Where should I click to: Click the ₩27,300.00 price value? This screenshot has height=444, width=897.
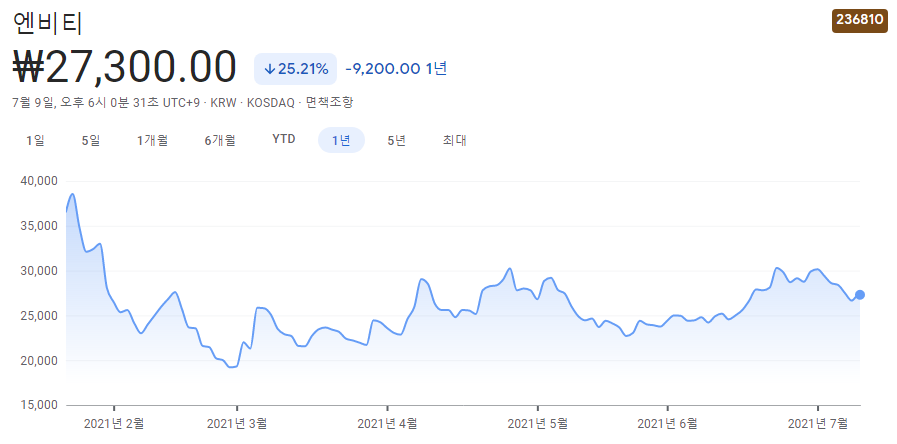125,68
